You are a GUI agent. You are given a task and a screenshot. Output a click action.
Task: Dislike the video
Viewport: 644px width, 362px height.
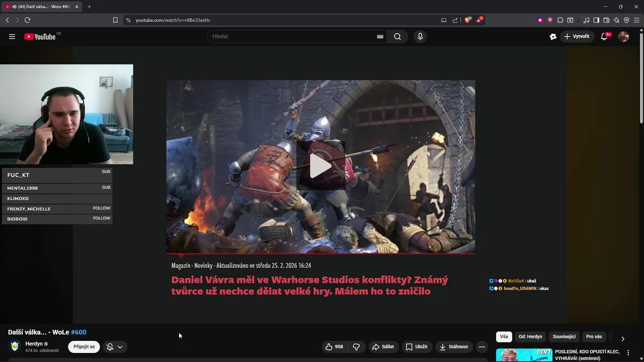(356, 346)
